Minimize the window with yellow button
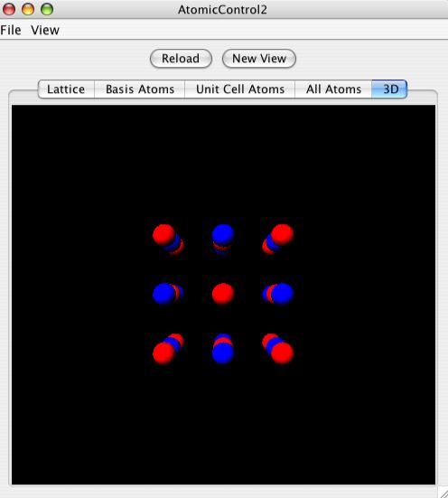 (x=28, y=9)
